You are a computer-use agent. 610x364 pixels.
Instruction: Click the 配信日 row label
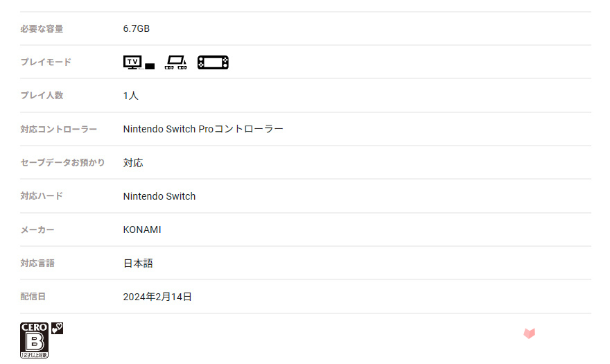[33, 297]
